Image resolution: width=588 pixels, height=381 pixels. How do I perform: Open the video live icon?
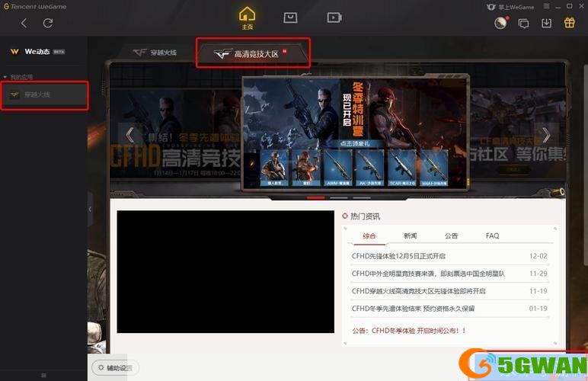tap(334, 18)
